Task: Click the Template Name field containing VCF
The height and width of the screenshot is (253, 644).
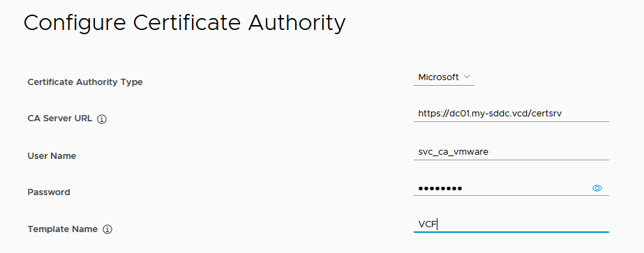Action: (511, 224)
